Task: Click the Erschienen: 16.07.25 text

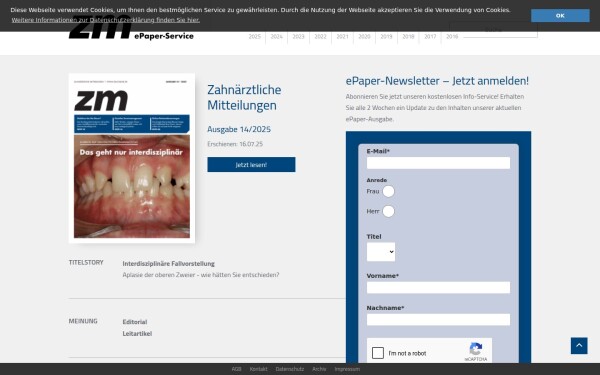Action: [x=235, y=144]
